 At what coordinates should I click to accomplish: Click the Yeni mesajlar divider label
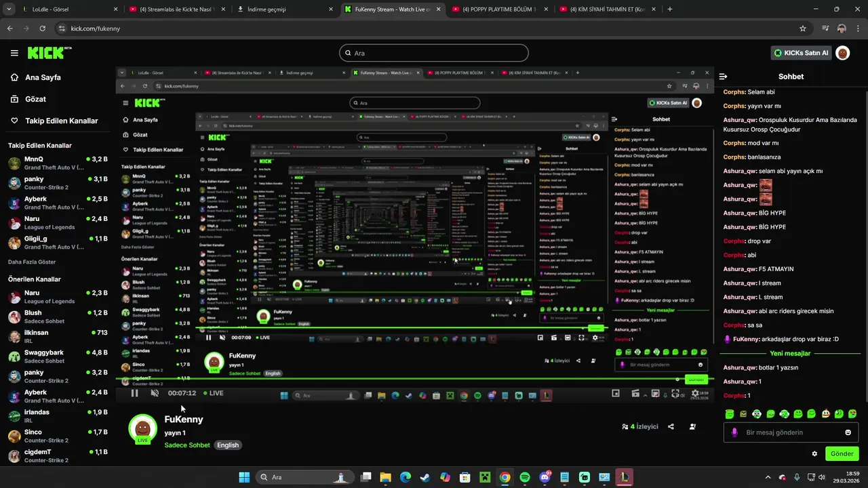(790, 353)
